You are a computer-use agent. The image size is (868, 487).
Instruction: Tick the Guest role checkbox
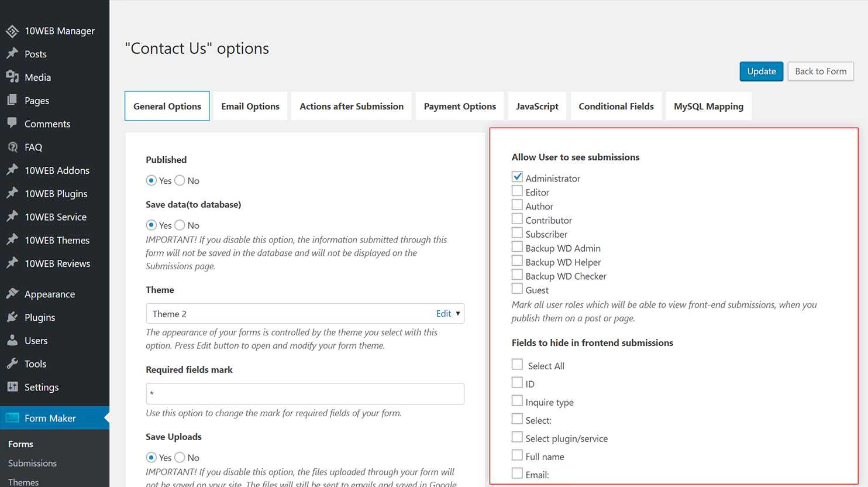tap(517, 289)
